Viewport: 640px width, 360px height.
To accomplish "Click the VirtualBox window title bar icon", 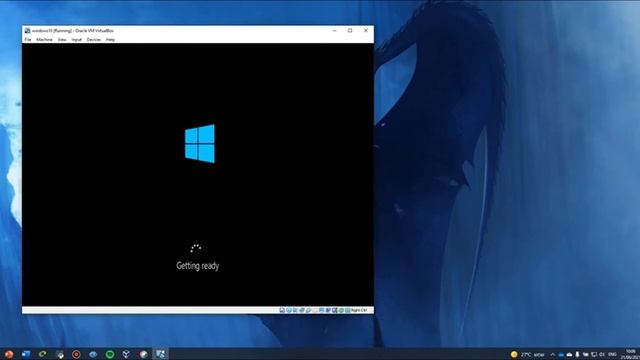I will click(27, 31).
